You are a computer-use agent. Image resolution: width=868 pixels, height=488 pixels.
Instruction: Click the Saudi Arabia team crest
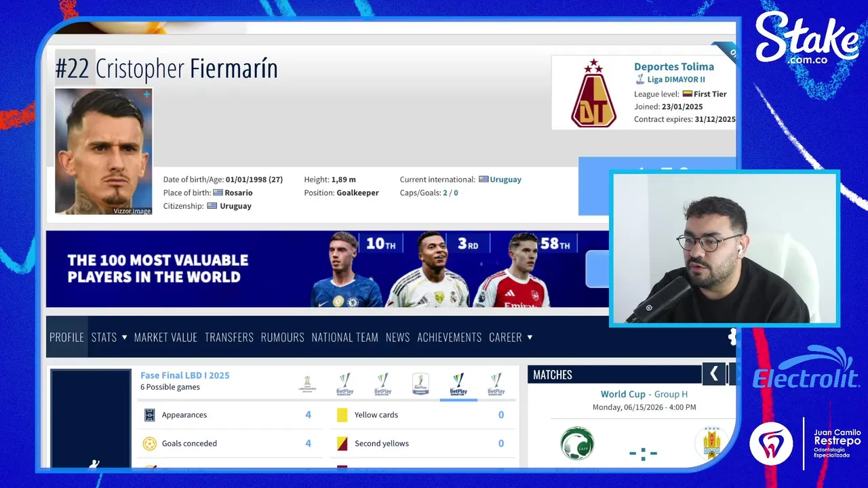(x=577, y=444)
